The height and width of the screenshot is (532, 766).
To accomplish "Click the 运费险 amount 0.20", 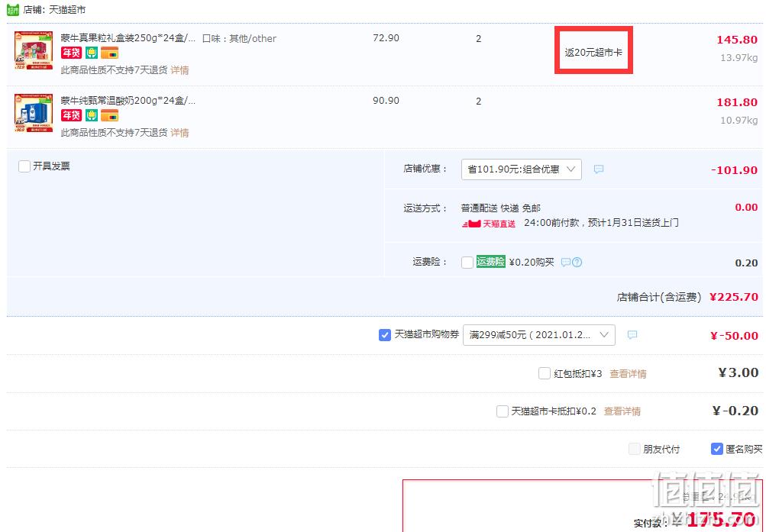I will tap(746, 263).
